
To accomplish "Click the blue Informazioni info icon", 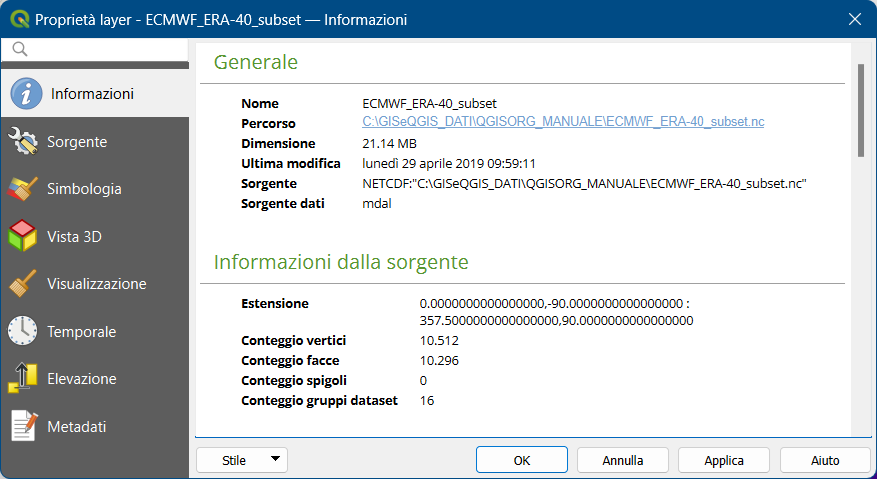I will (x=26, y=93).
